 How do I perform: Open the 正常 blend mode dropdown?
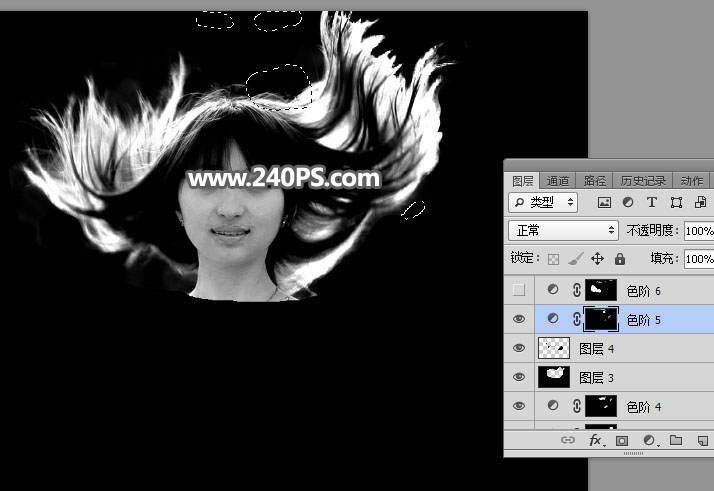tap(564, 230)
